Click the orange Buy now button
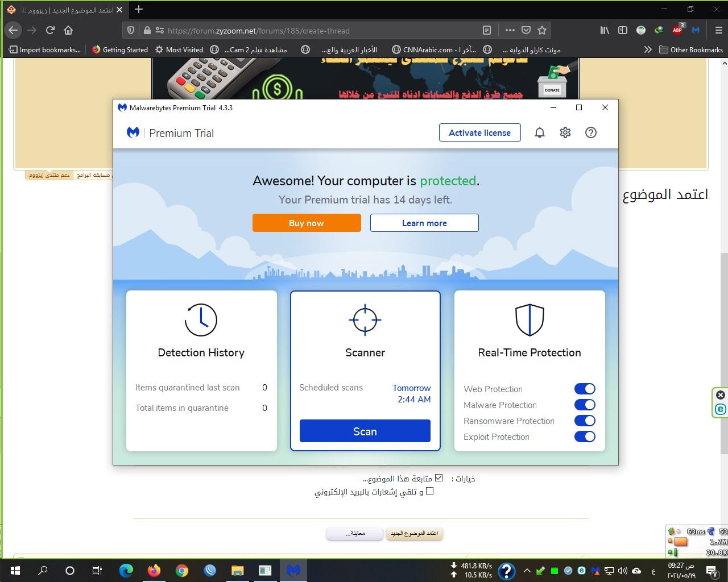This screenshot has height=582, width=728. point(307,223)
